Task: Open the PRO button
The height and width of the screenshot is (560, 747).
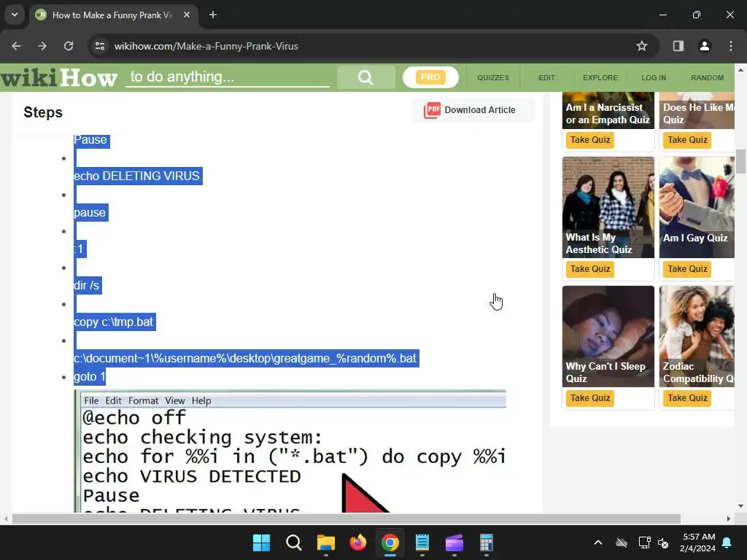Action: (430, 77)
